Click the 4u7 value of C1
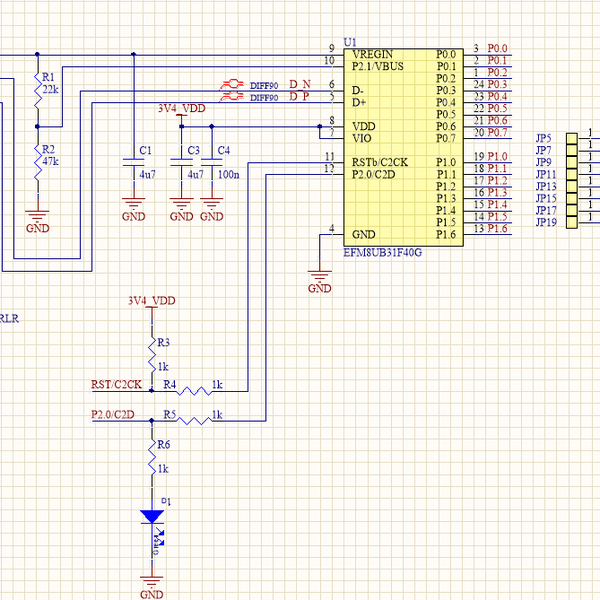The image size is (600, 600). (148, 174)
